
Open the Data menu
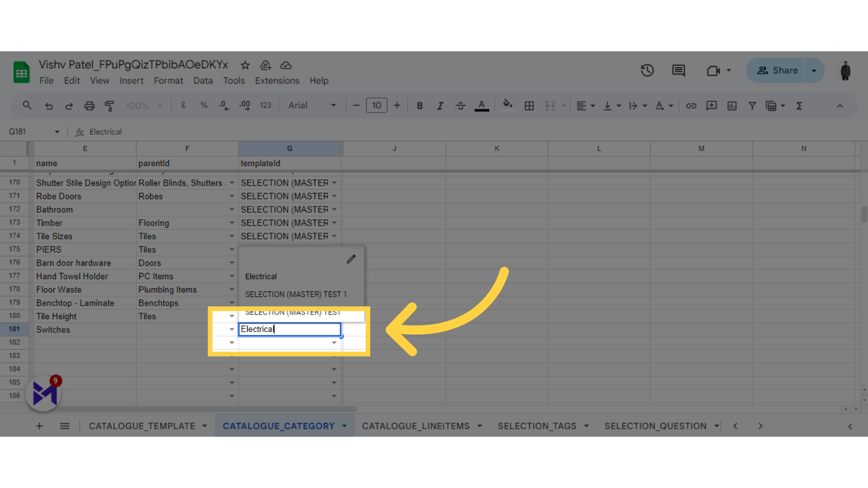[203, 80]
